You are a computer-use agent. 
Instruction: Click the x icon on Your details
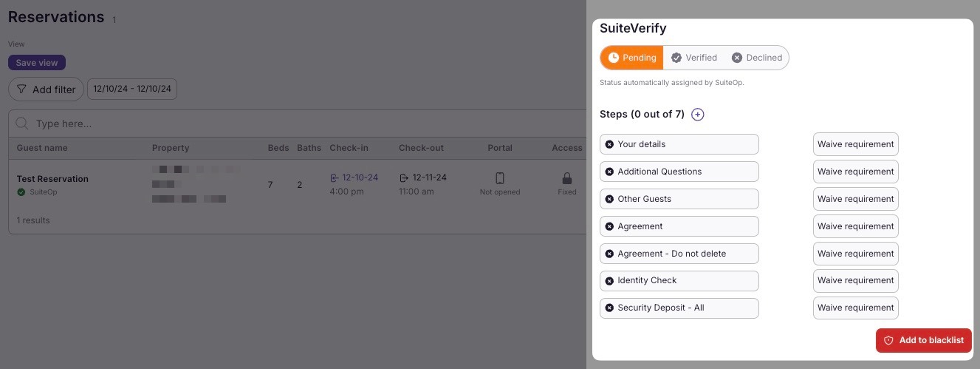(609, 144)
